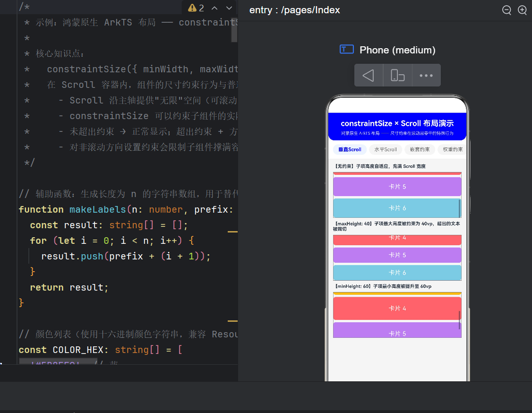
Task: Click the warning indicator showing 2 problems
Action: 196,8
